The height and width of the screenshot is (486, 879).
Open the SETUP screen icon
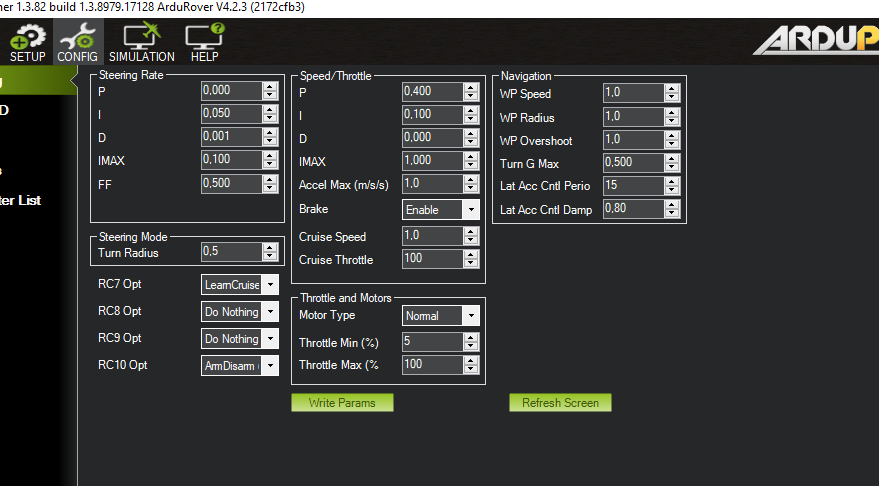coord(27,39)
